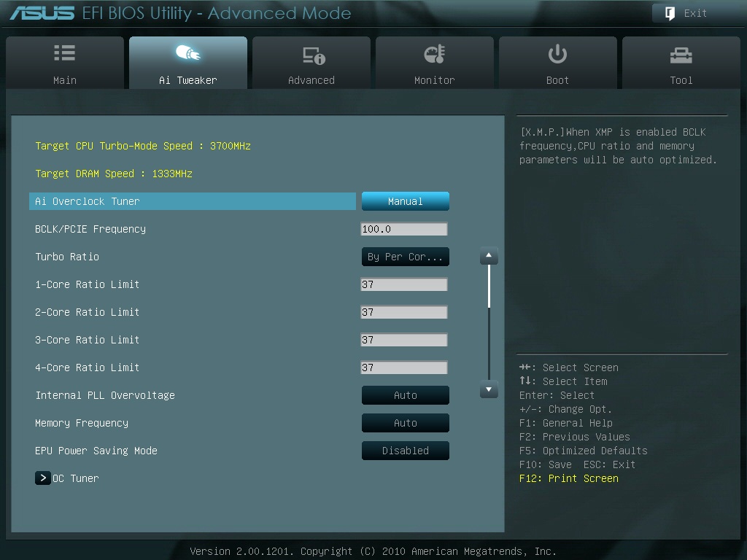This screenshot has height=560, width=747.
Task: Click the Advanced tab chip icon
Action: 313,55
